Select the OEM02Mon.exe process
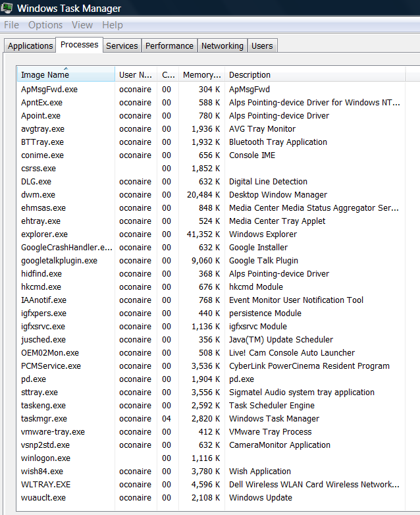 point(211,353)
